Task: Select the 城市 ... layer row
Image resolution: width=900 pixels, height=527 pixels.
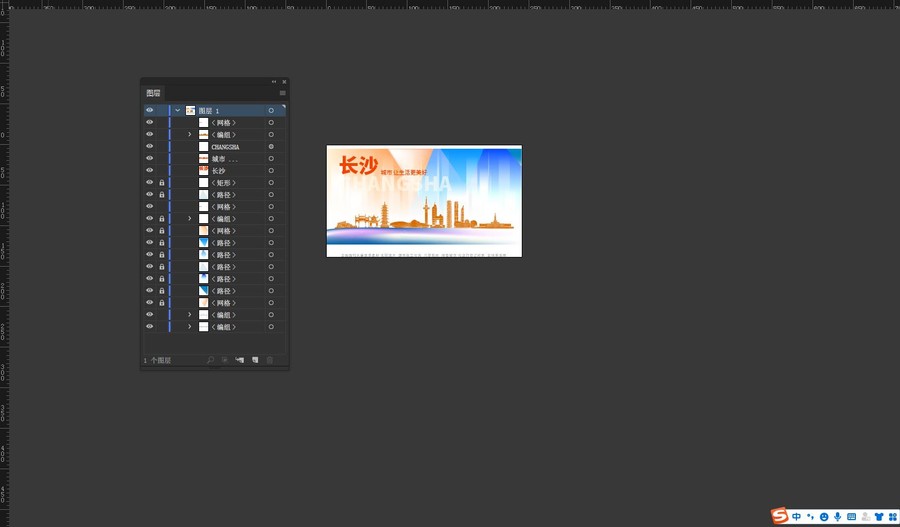Action: [x=214, y=158]
